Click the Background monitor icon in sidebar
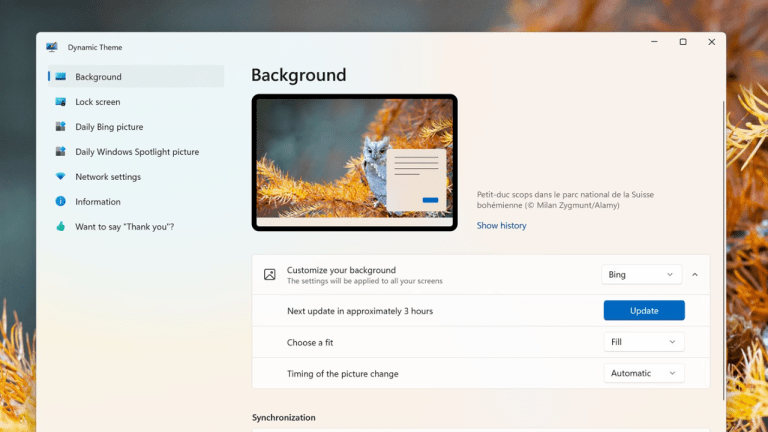Viewport: 768px width, 432px height. click(x=61, y=76)
